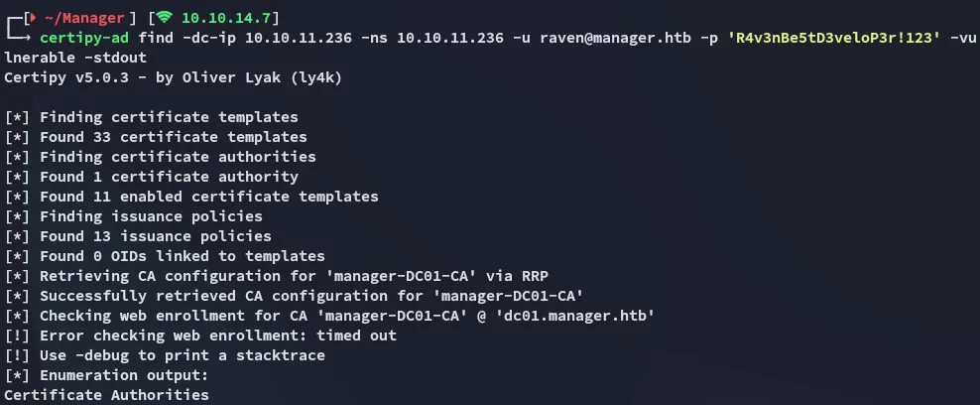Click the "Found 33 certificate templates" line

coord(173,137)
